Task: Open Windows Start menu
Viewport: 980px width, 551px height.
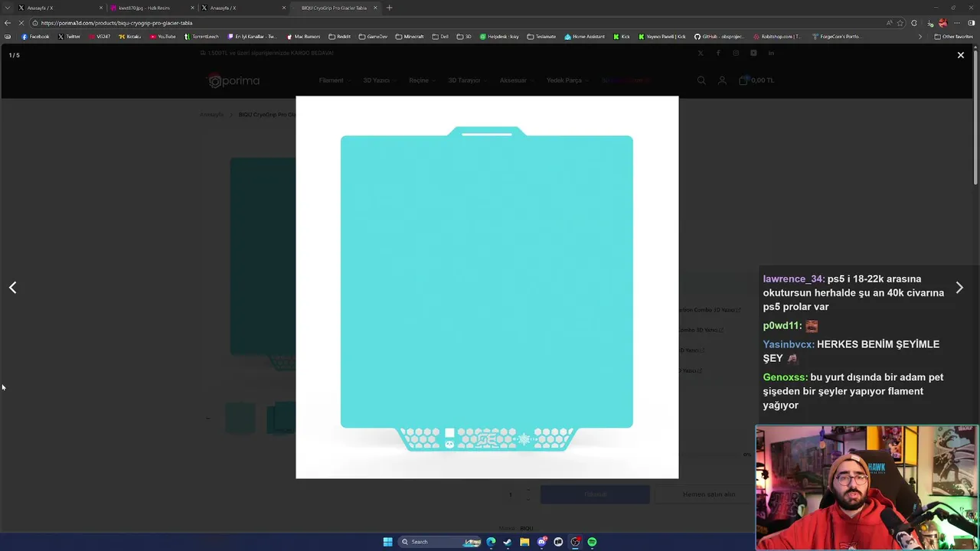Action: pyautogui.click(x=387, y=542)
